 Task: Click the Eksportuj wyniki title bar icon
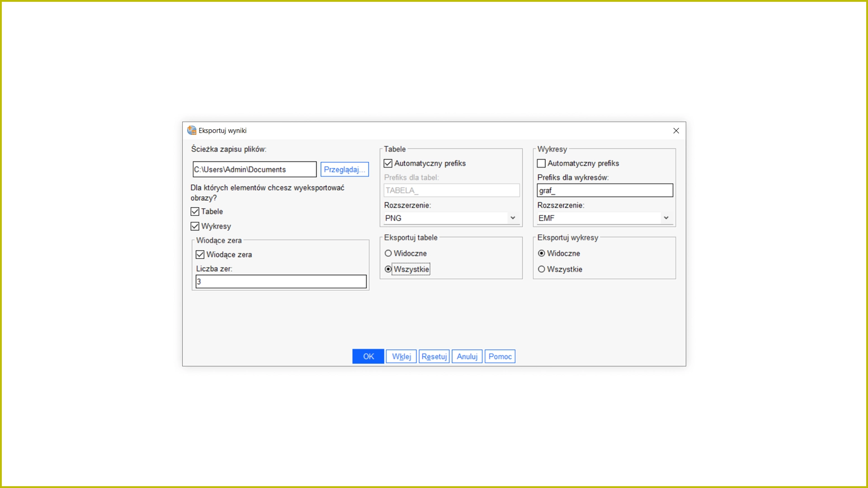[x=192, y=131]
